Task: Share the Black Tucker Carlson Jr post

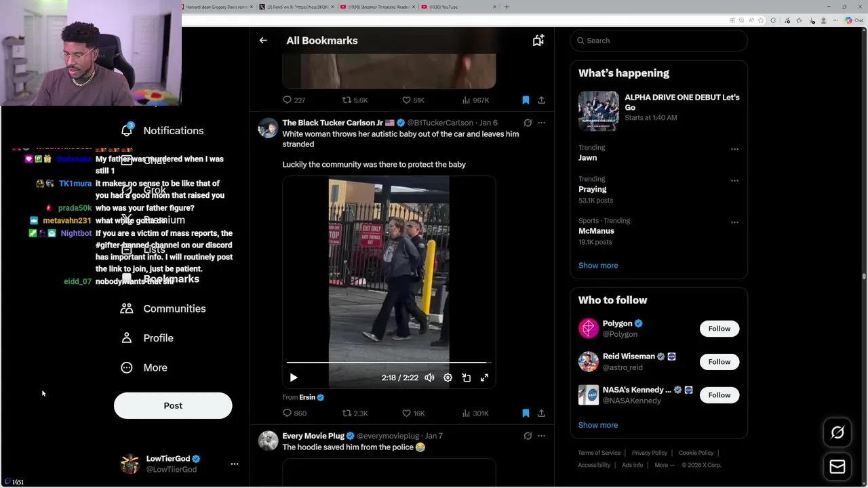Action: (x=541, y=413)
